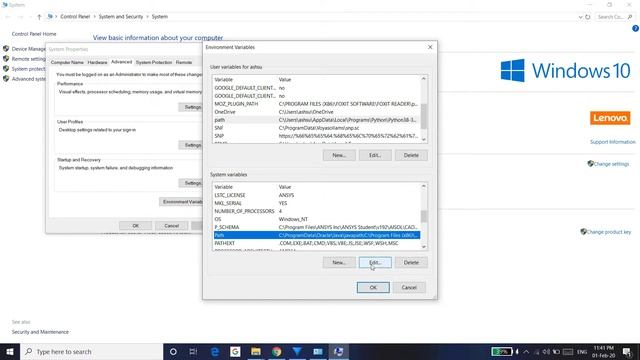Screen dimensions: 640x360
Task: Click scroll up arrow of System variables list
Action: (424, 186)
